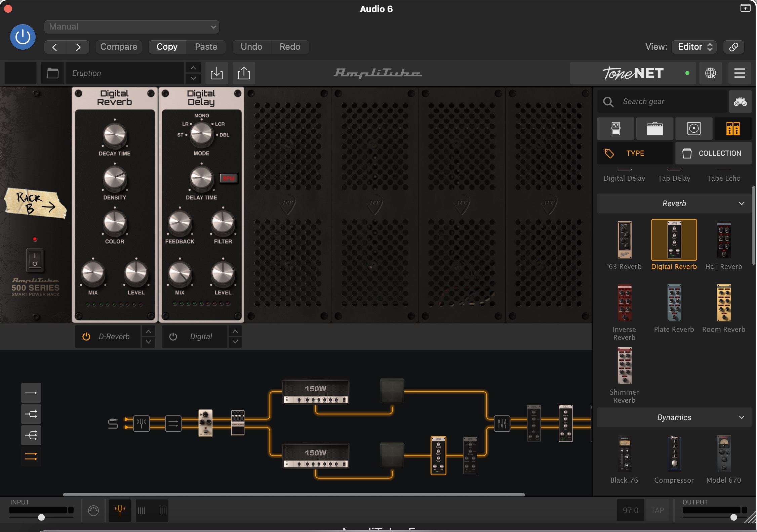Viewport: 757px width, 532px height.
Task: Toggle BPM sync on Digital Delay
Action: [x=229, y=178]
